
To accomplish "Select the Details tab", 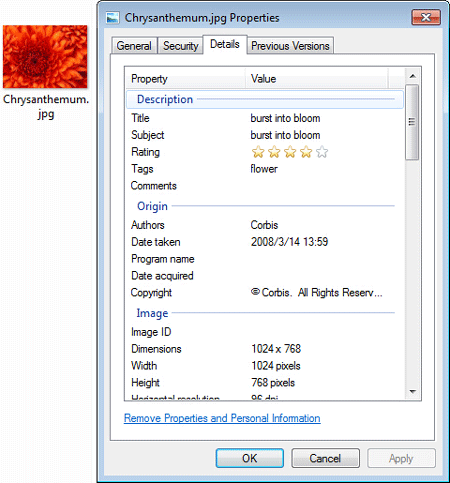I will [225, 44].
